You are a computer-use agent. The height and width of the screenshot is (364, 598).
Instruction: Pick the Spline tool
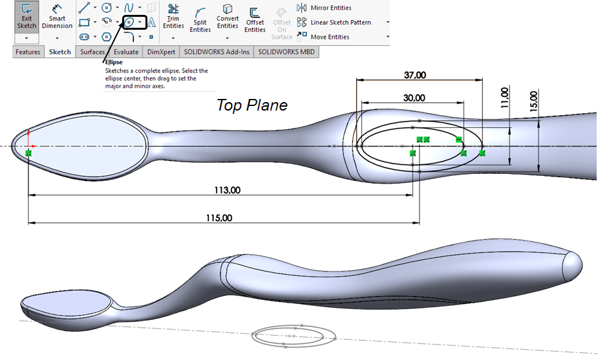point(129,8)
